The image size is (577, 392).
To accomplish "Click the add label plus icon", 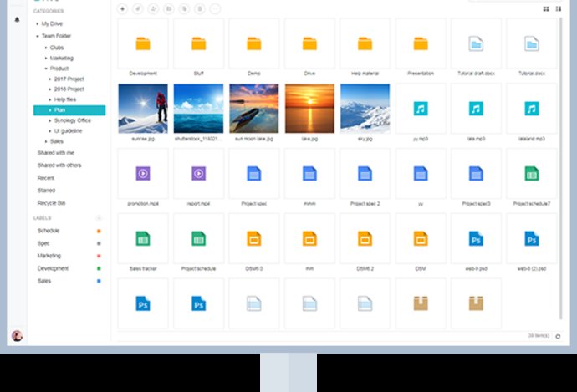I will tap(99, 218).
